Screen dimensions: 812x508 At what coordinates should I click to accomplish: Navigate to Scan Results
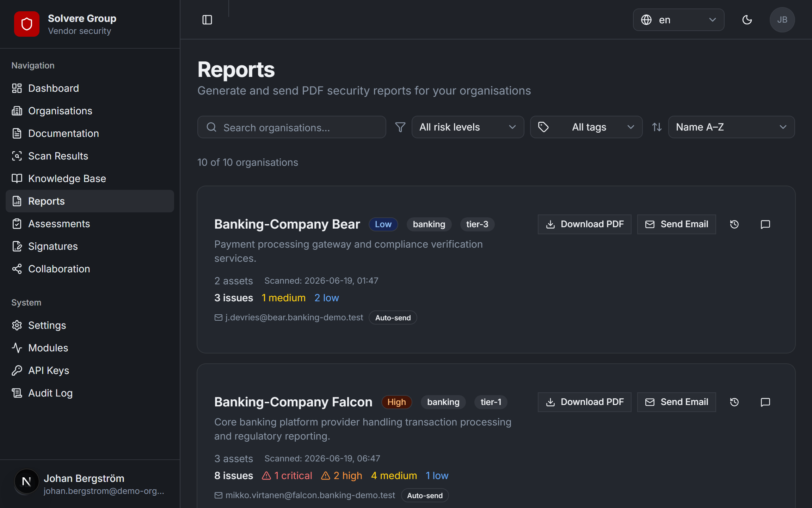[x=90, y=156]
